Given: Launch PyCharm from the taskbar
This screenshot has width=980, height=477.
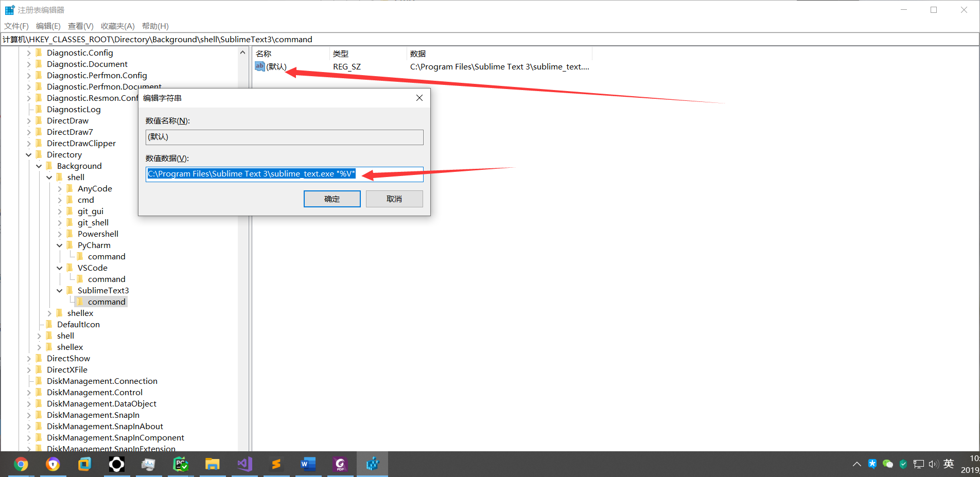Looking at the screenshot, I should click(x=181, y=464).
